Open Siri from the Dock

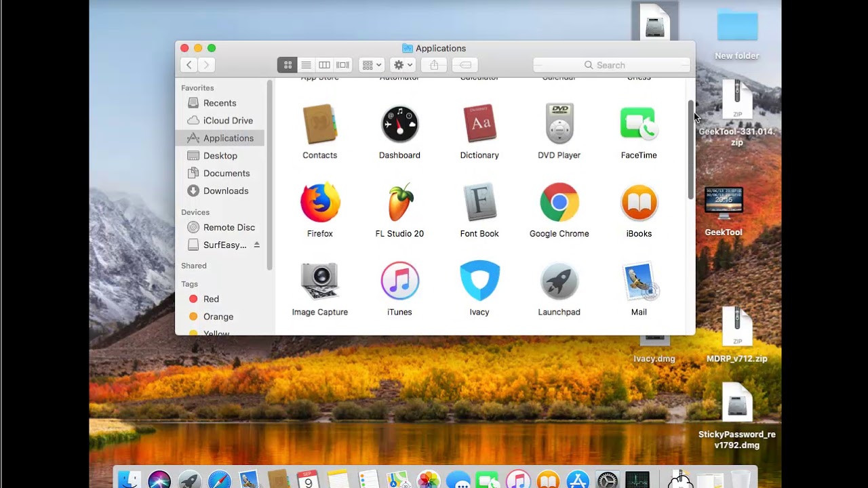pos(159,481)
